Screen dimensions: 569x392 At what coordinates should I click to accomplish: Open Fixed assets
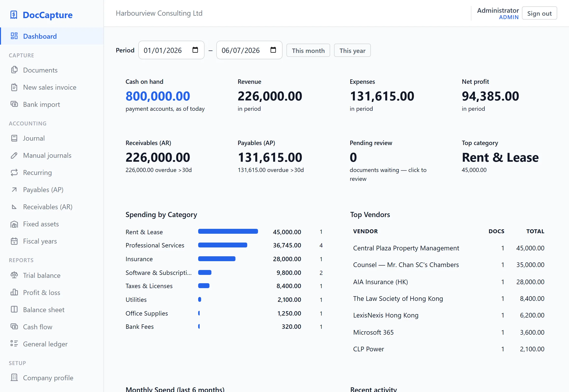[52, 224]
